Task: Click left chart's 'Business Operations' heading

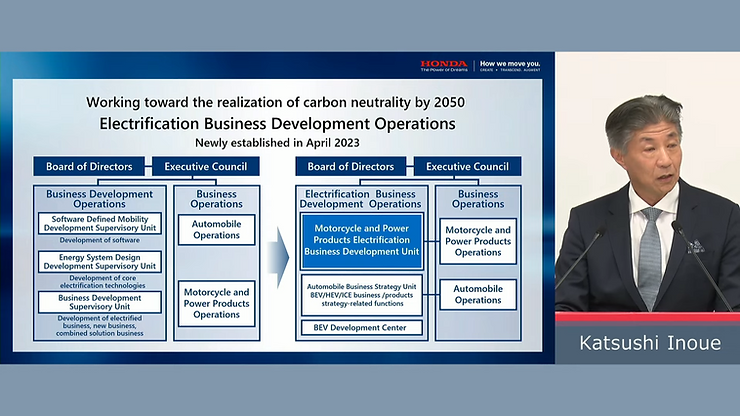Action: pos(217,199)
